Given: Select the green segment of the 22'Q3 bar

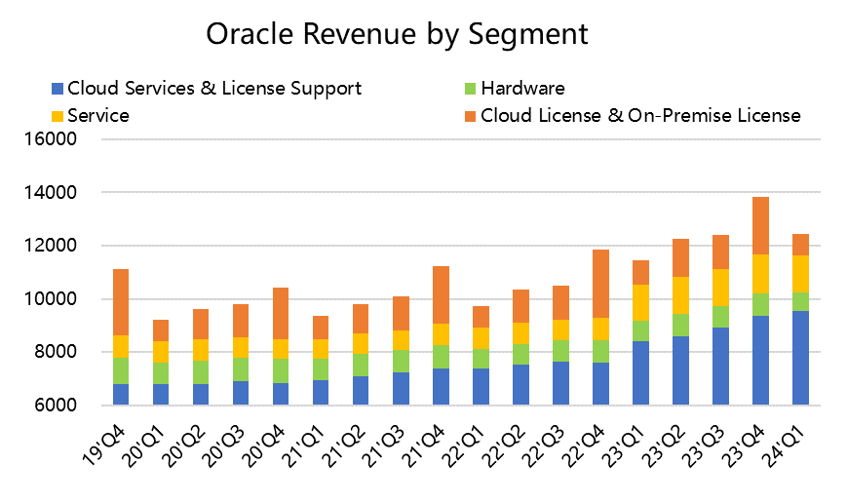Looking at the screenshot, I should 560,351.
